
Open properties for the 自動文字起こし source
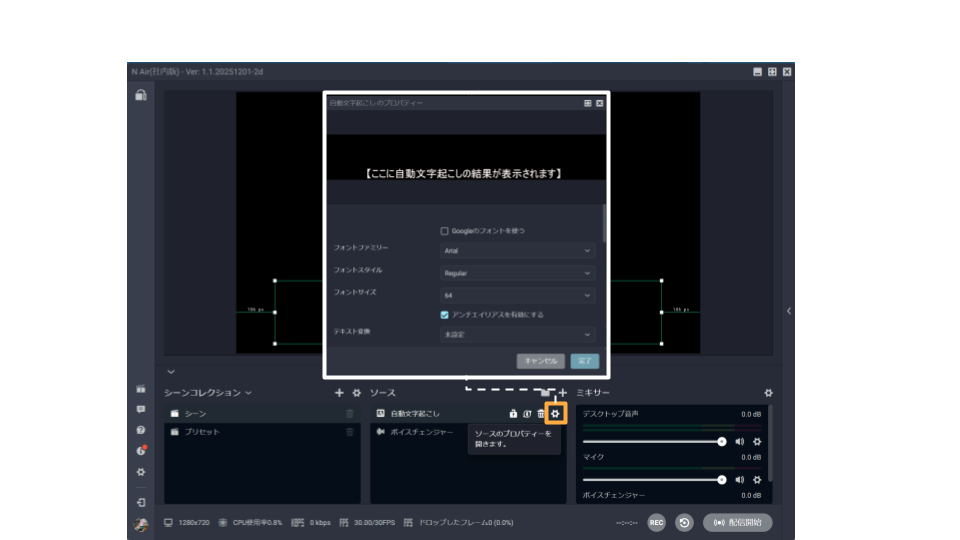point(555,414)
